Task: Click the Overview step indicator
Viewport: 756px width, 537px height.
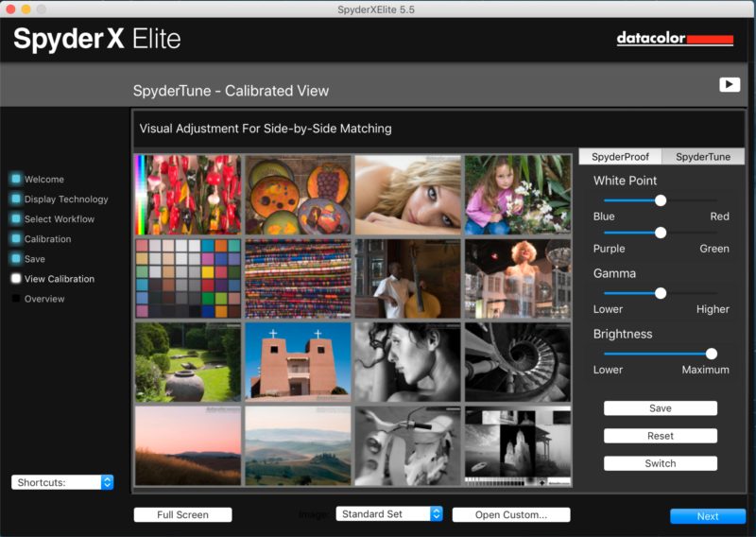Action: 16,299
